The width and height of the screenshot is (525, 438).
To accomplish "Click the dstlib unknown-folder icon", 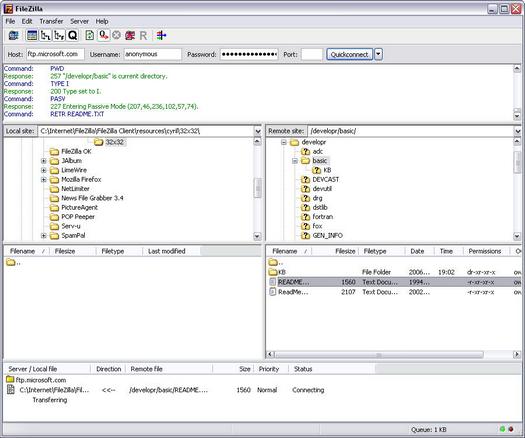I will (x=305, y=208).
